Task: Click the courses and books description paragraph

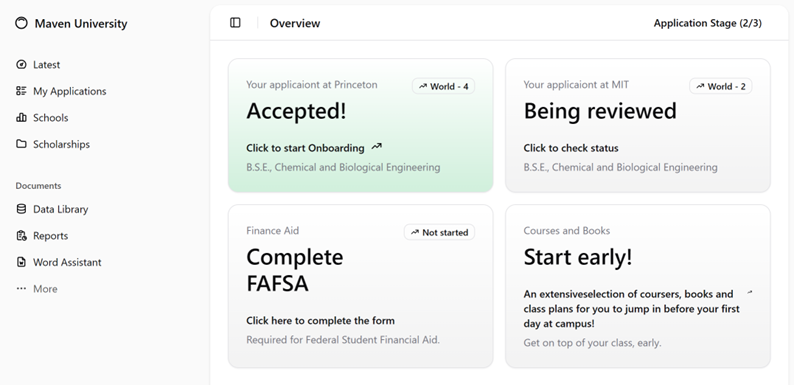Action: click(x=631, y=309)
